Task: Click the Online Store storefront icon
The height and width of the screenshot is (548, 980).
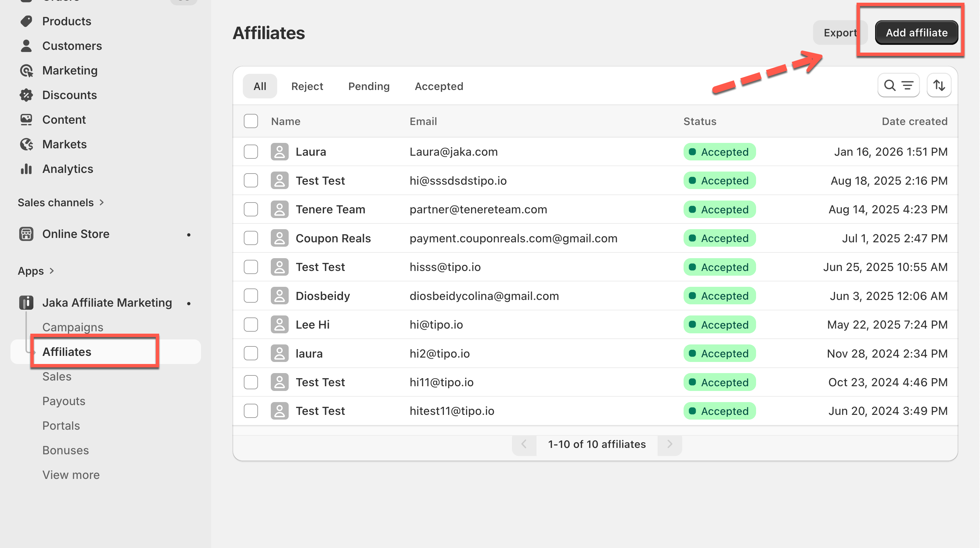Action: click(x=26, y=234)
